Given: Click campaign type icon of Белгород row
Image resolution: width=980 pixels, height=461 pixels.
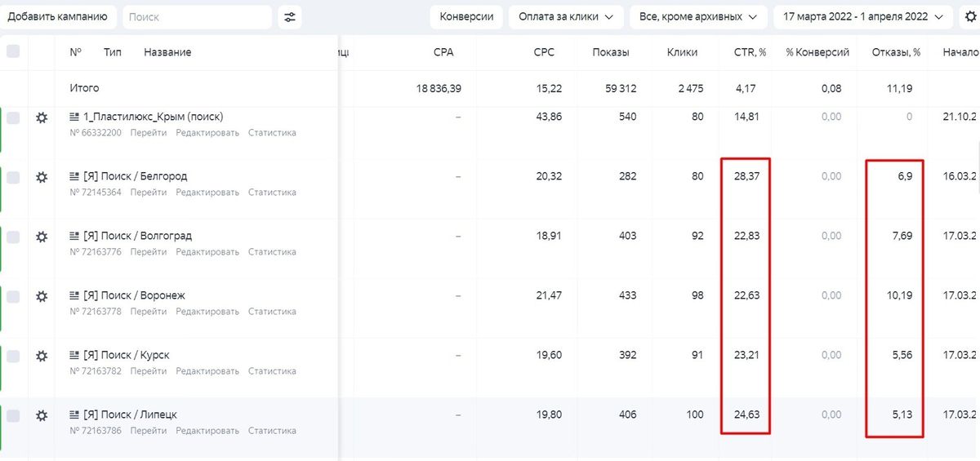Looking at the screenshot, I should pyautogui.click(x=74, y=176).
